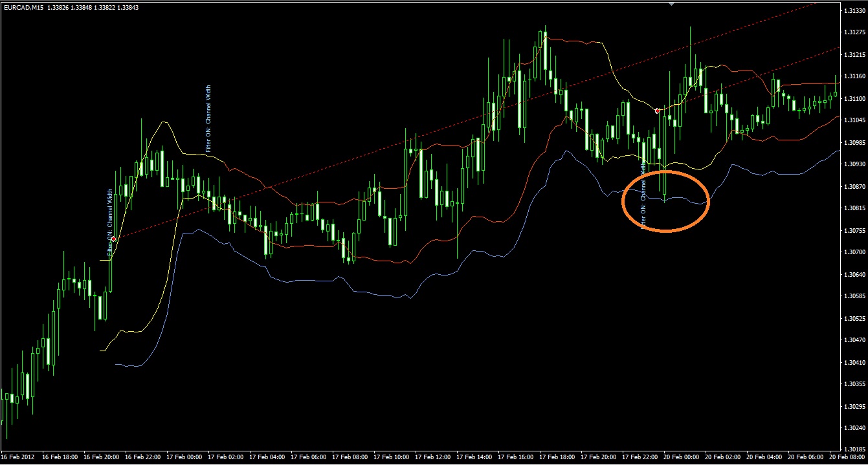This screenshot has width=868, height=465.
Task: Select the red arrow marker near 20 Feb 00:00
Action: [x=658, y=111]
